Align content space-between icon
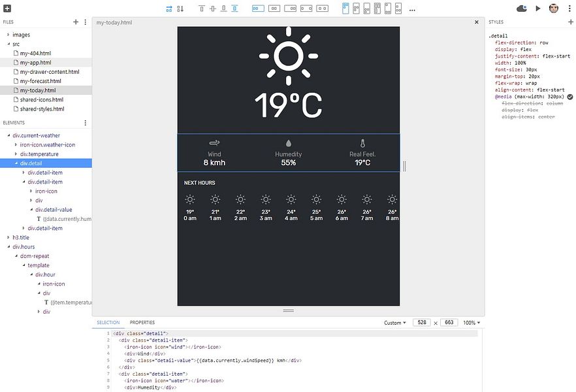 click(x=388, y=8)
